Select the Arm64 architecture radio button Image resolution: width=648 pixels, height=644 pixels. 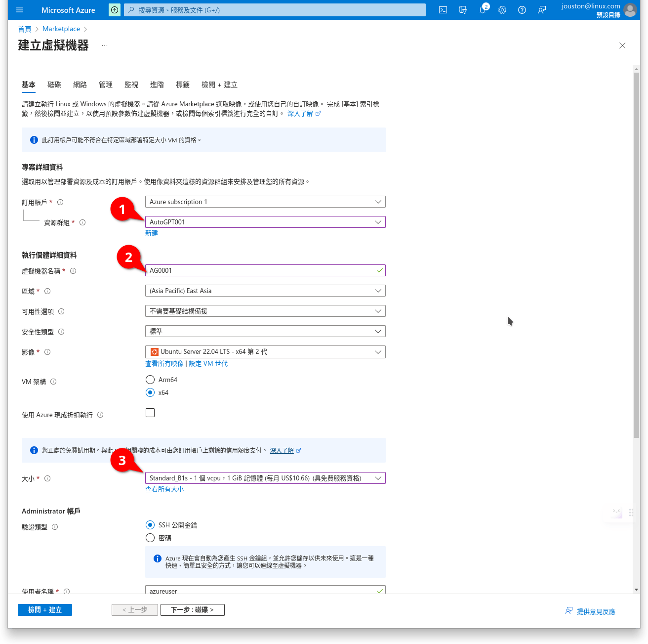(150, 380)
